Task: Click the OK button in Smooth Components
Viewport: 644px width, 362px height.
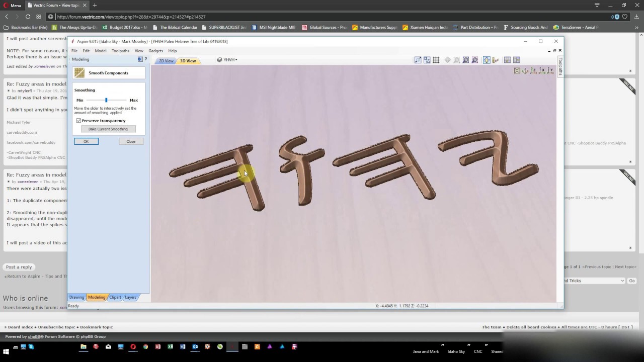Action: pos(86,141)
